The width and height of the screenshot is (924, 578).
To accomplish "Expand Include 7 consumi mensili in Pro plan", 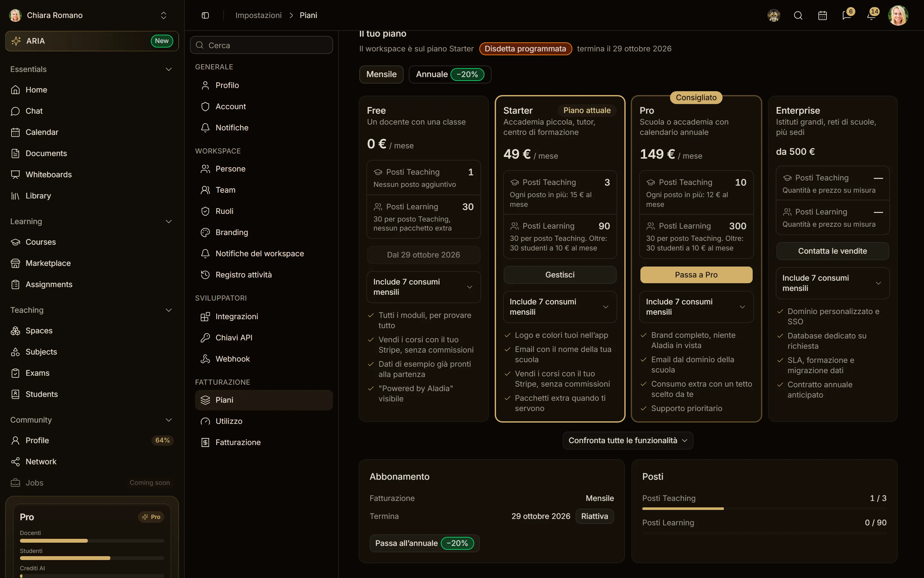I will pos(696,307).
